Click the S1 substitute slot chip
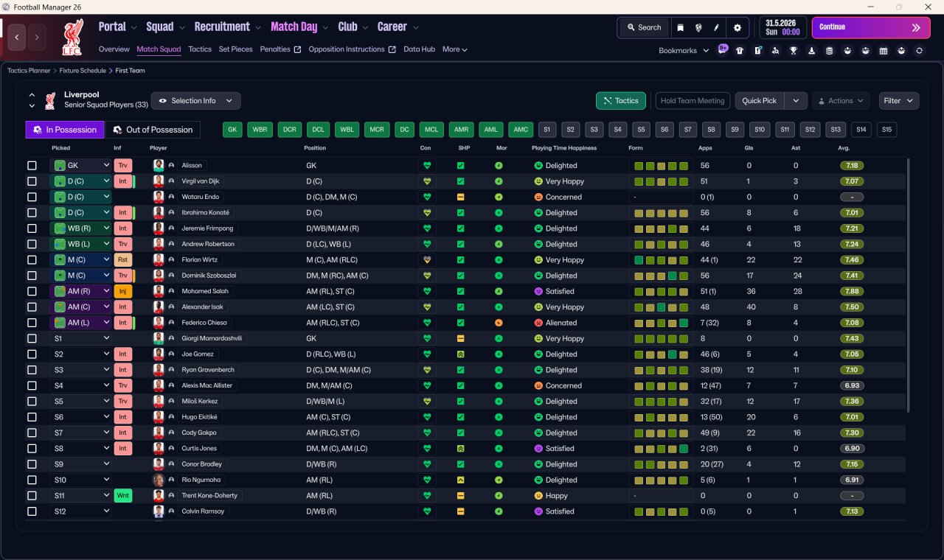 (x=546, y=130)
